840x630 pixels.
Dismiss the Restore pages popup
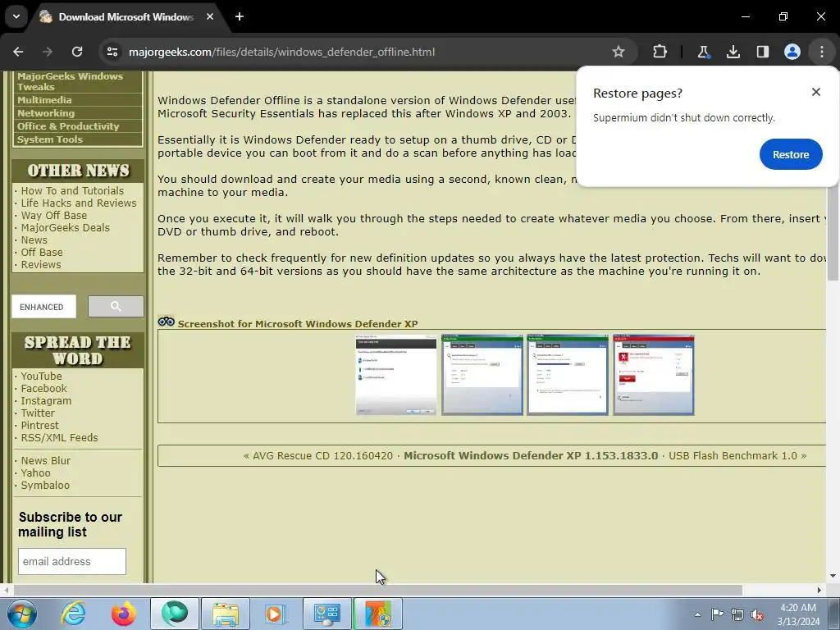coord(816,92)
